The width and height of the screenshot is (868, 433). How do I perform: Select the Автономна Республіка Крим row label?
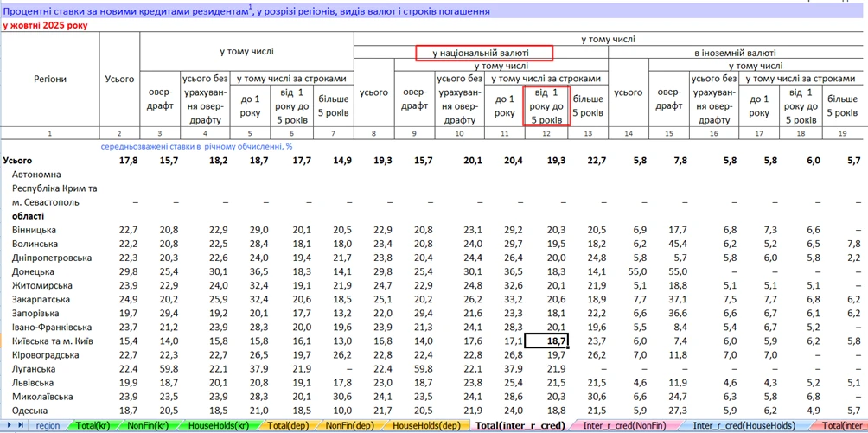(54, 188)
